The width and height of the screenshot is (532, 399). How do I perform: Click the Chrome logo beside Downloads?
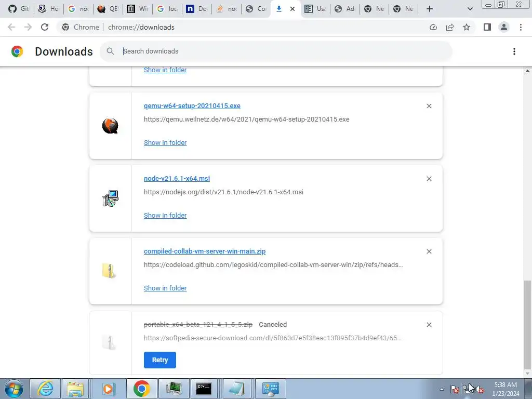tap(17, 51)
